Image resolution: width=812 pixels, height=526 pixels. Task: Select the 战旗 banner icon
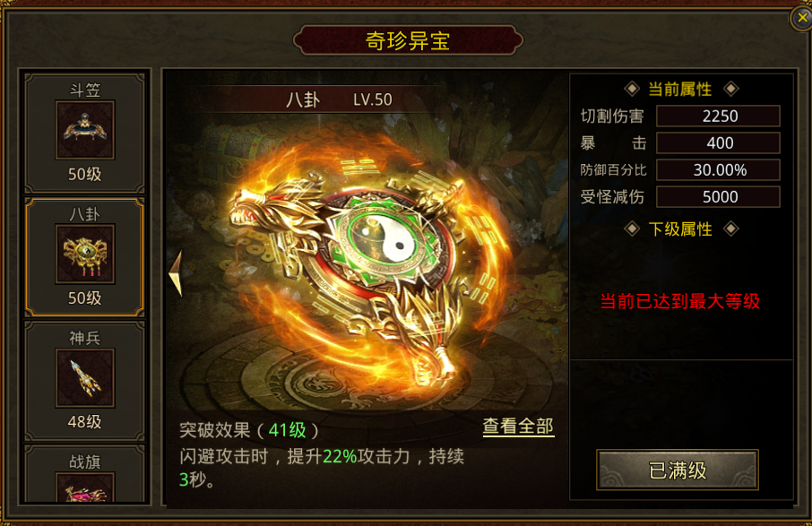(85, 487)
